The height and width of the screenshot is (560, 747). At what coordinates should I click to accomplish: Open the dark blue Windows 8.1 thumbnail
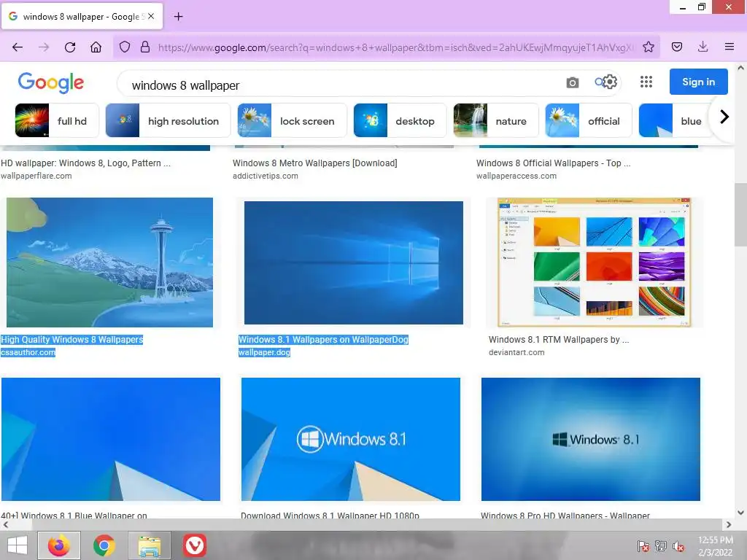591,439
